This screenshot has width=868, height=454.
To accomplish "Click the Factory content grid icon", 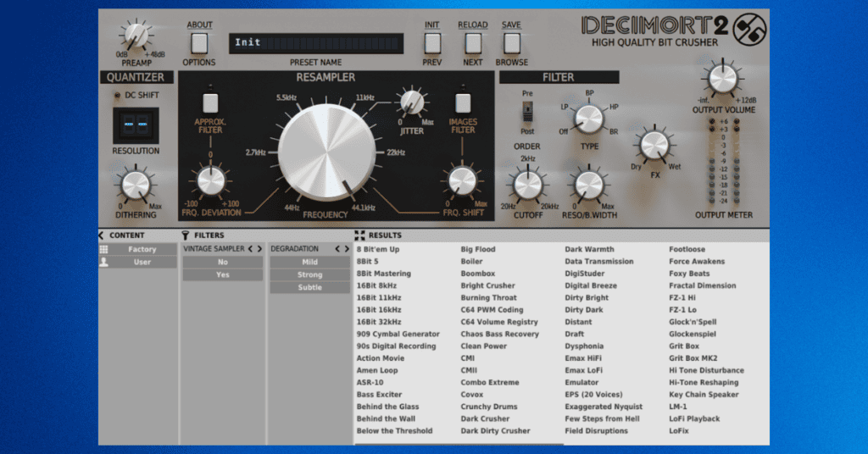I will 104,250.
